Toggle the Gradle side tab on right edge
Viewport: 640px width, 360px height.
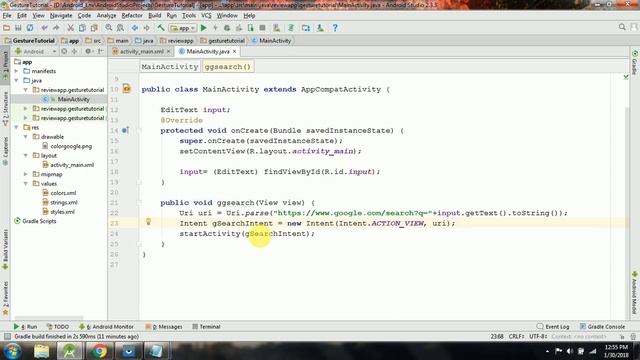point(635,62)
